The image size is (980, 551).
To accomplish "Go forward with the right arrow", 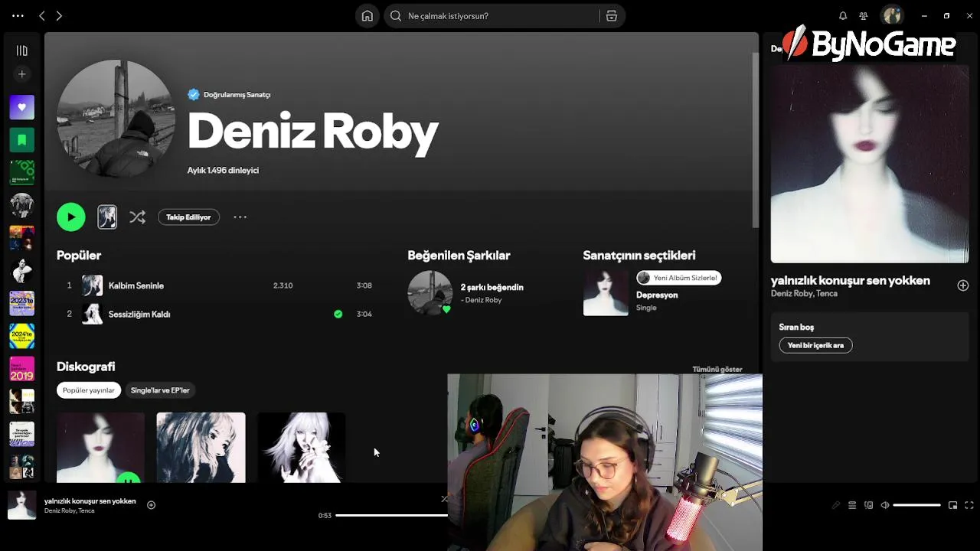I will click(x=59, y=15).
